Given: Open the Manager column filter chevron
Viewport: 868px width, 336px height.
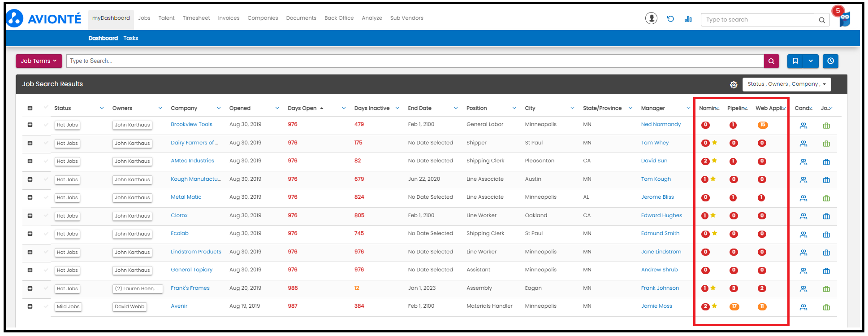Looking at the screenshot, I should point(688,108).
